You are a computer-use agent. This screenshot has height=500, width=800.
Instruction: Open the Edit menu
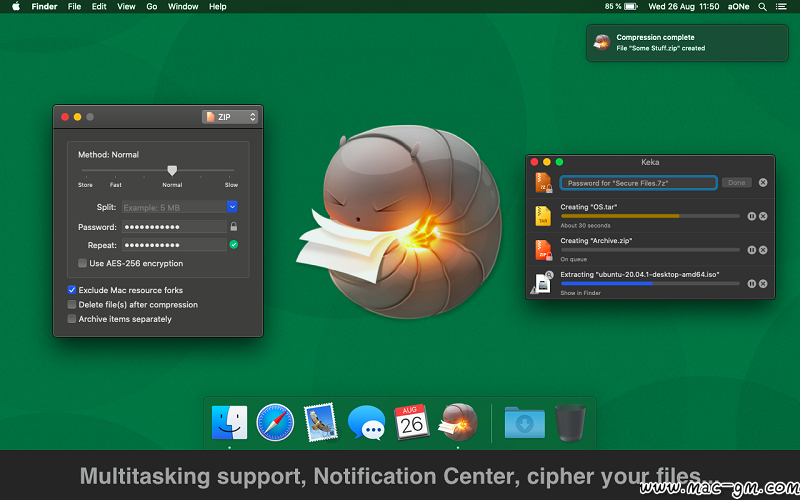pyautogui.click(x=99, y=7)
